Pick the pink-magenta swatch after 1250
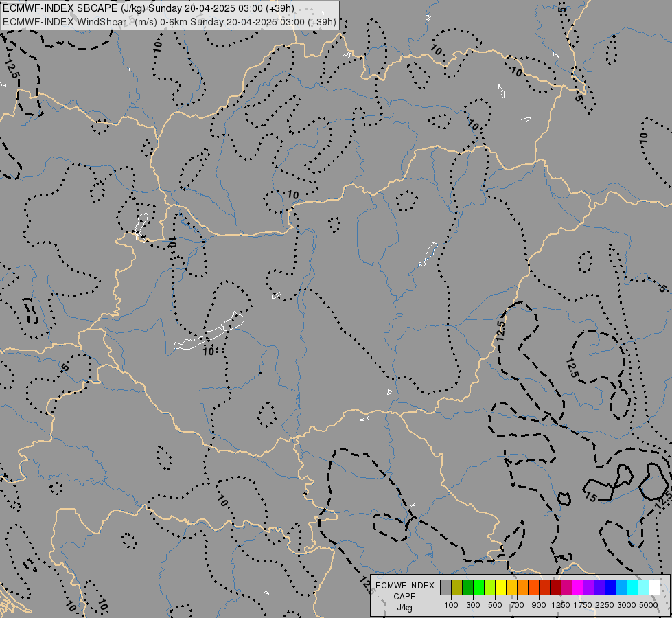This screenshot has width=672, height=618. [566, 588]
